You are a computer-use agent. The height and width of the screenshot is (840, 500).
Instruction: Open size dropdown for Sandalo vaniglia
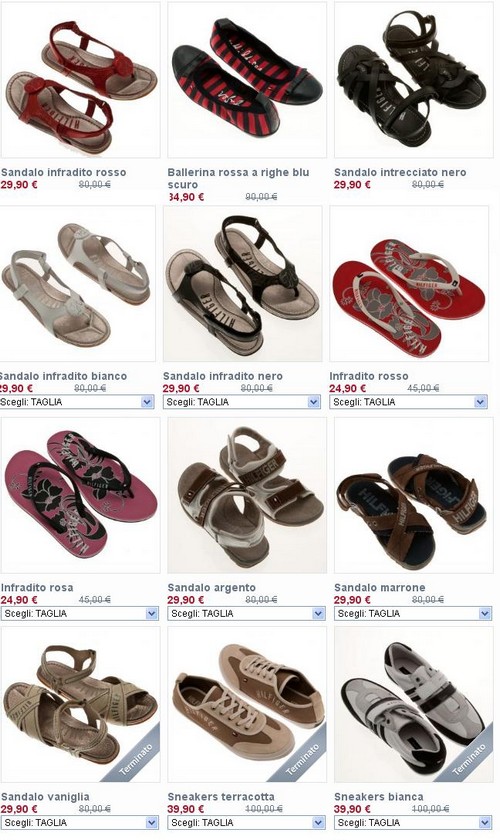80,822
